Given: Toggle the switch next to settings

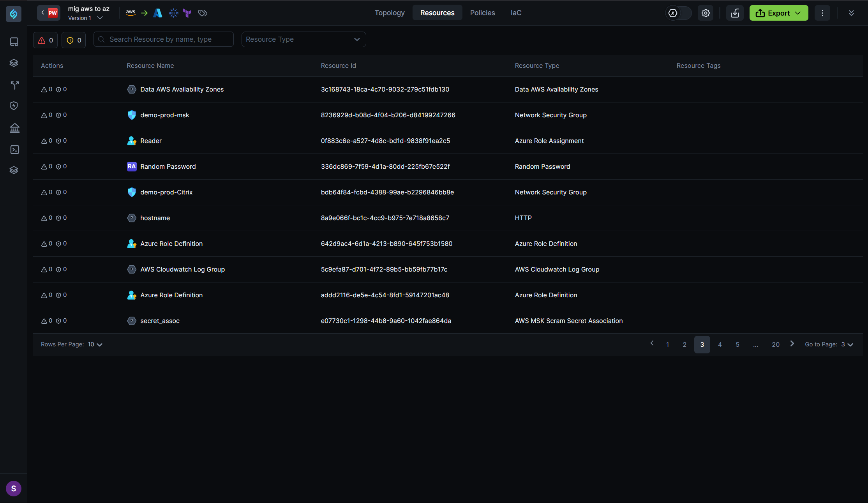Looking at the screenshot, I should pyautogui.click(x=678, y=13).
